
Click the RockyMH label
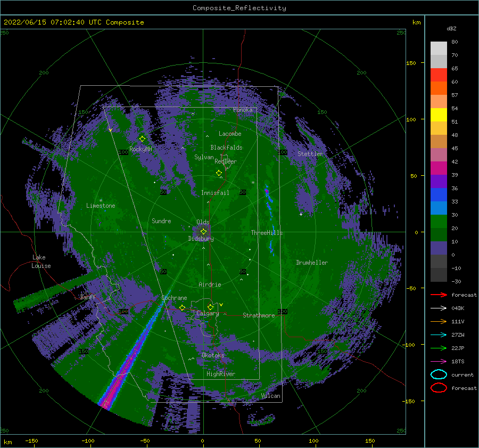click(x=141, y=149)
